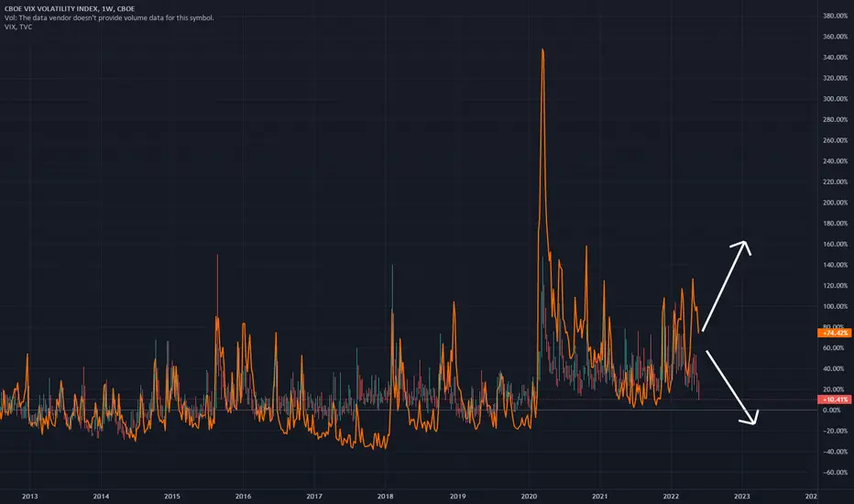Click the 2022 year label on time axis
854x504 pixels.
click(x=671, y=497)
